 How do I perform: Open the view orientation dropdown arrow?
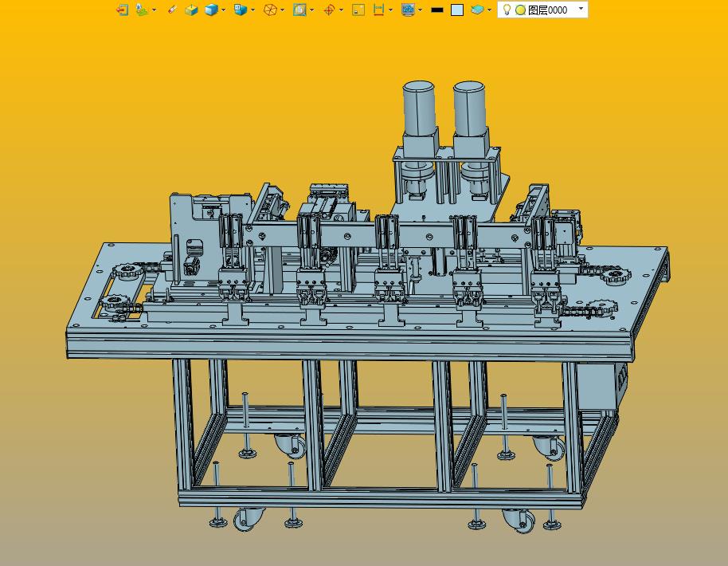[252, 10]
